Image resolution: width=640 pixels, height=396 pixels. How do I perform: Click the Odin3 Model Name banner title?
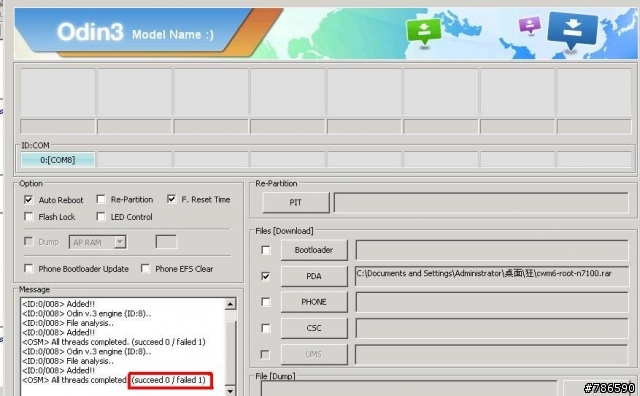[x=135, y=33]
